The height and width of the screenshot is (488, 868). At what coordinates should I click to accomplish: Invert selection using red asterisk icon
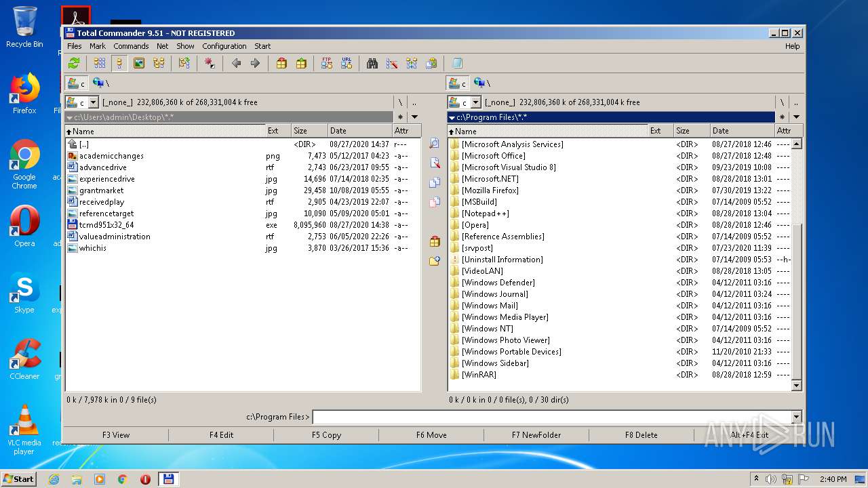point(210,63)
